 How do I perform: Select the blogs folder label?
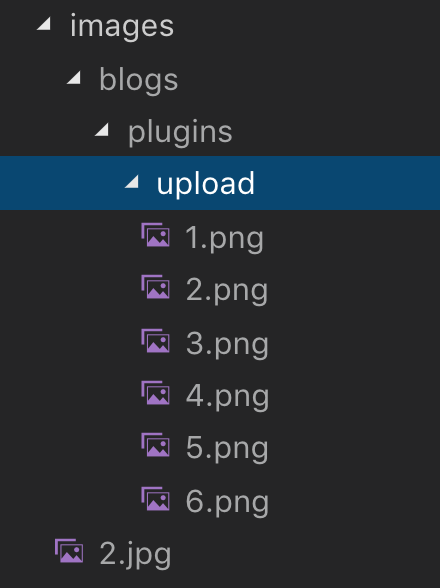[x=138, y=80]
